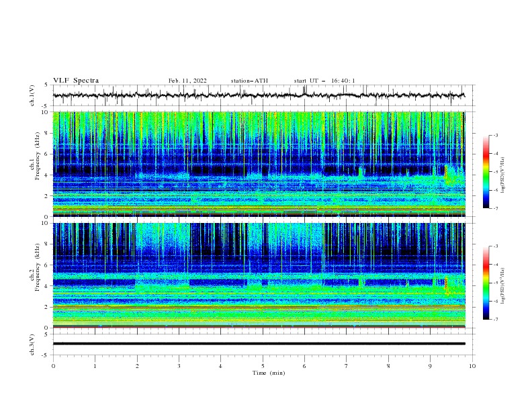
Task: Click the ch.1 spectrogram panel
Action: pos(259,164)
